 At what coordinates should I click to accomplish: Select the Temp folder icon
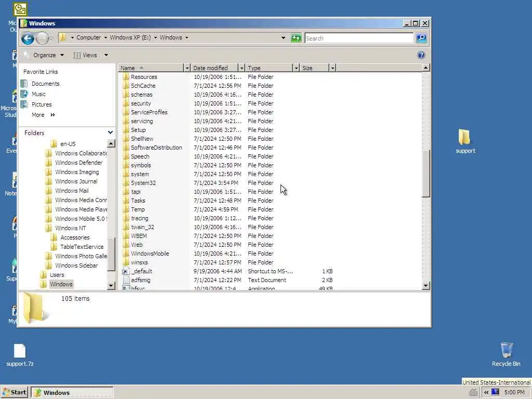pyautogui.click(x=126, y=209)
